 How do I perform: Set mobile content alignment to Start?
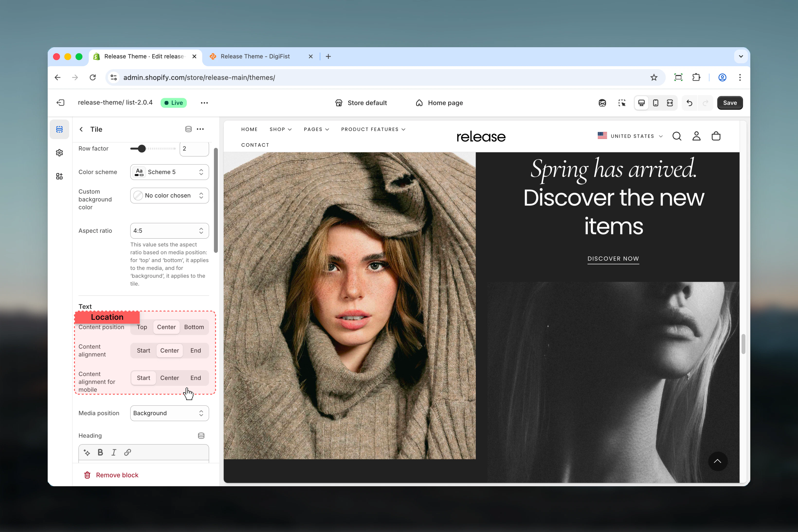(x=144, y=378)
